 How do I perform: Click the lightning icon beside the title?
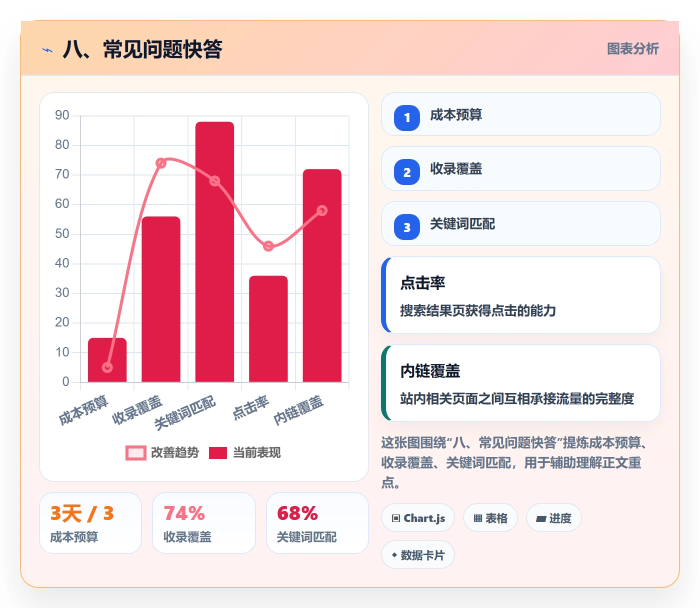(x=47, y=50)
